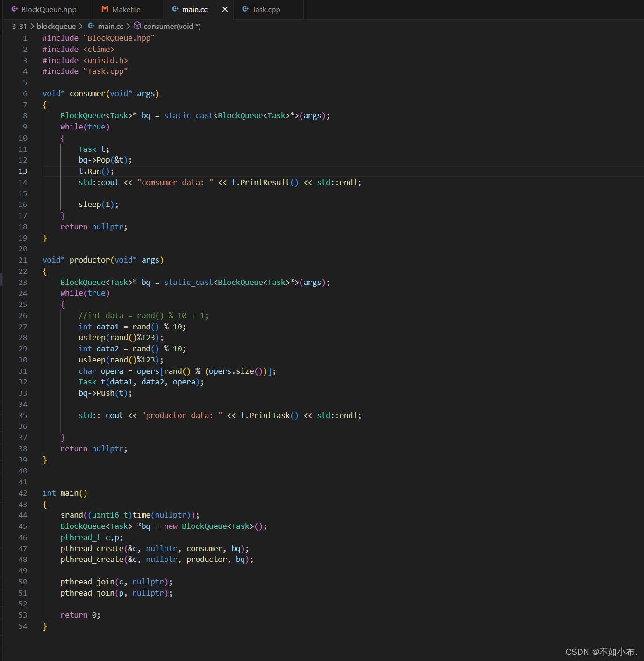Click 'int data1 = rand() % 10;' line
Screen dimensions: 644x661
[132, 327]
